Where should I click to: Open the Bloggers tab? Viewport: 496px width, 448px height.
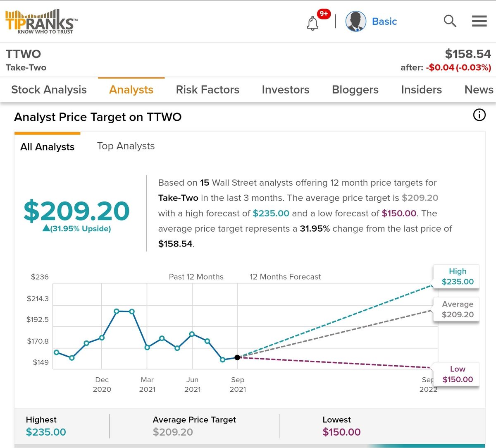pos(355,89)
